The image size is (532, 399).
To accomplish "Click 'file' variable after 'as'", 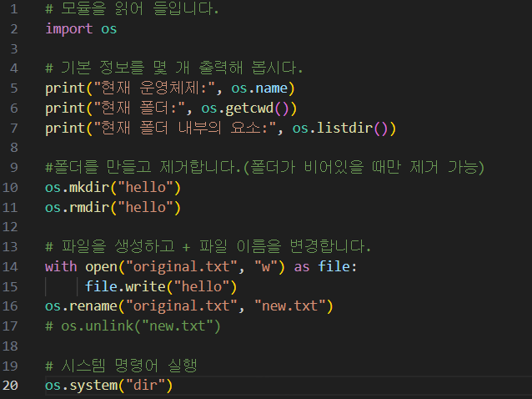I will pos(334,266).
